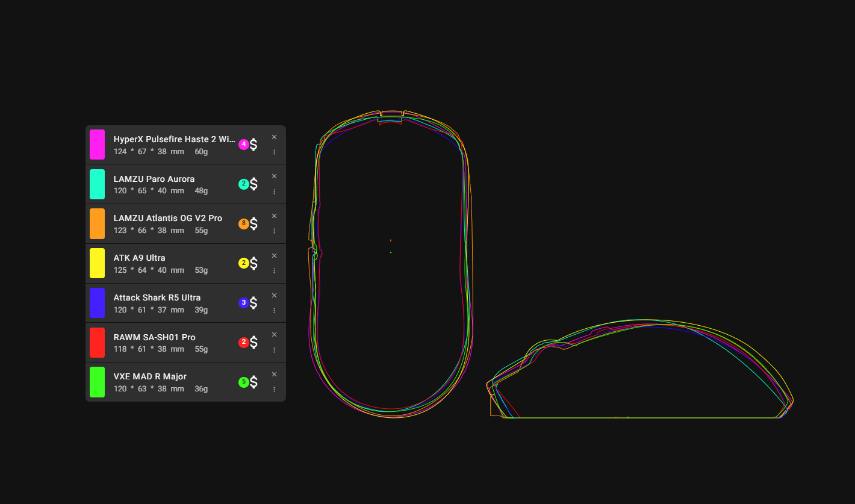Click the green number 5 badge on VXE MAD R
The width and height of the screenshot is (855, 504).
click(243, 382)
